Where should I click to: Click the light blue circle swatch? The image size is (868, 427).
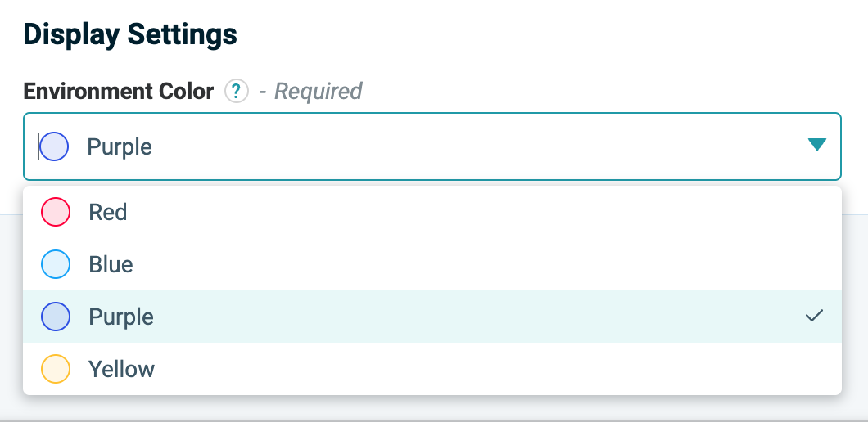point(56,264)
